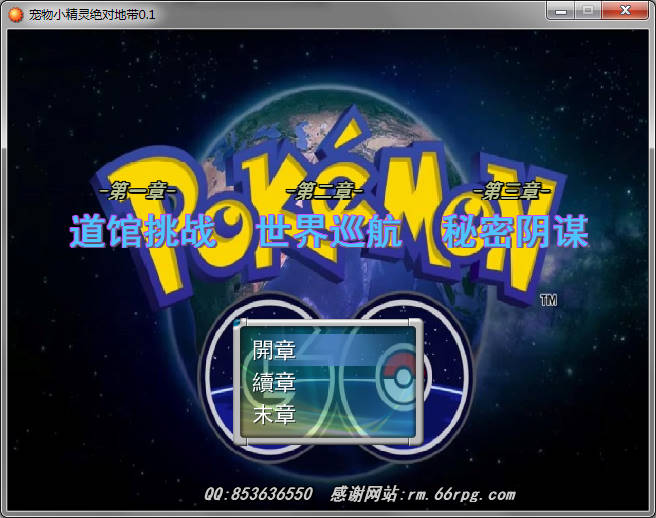Viewport: 656px width, 518px height.
Task: Click the orange app icon in title bar
Action: coord(15,15)
